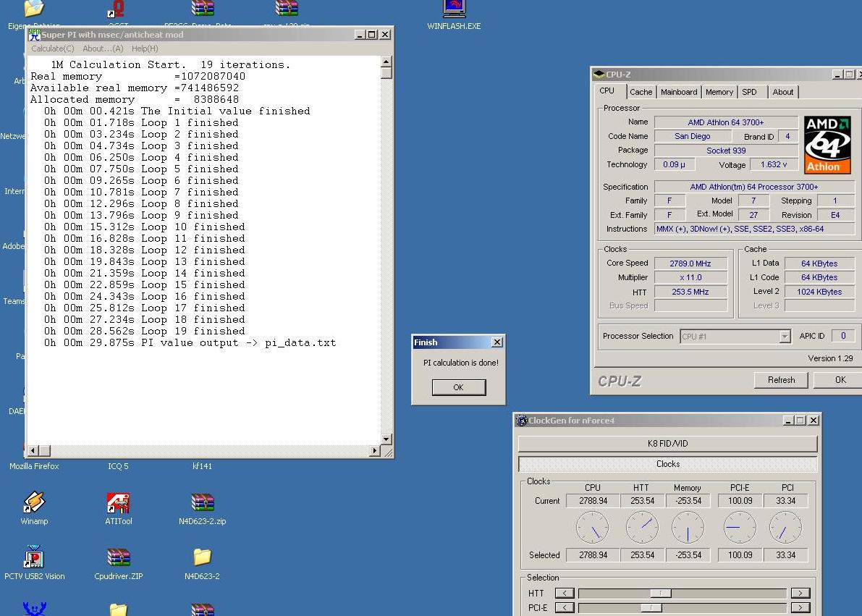The width and height of the screenshot is (862, 616).
Task: Click the AMD Athlon 64 logo
Action: tap(827, 145)
